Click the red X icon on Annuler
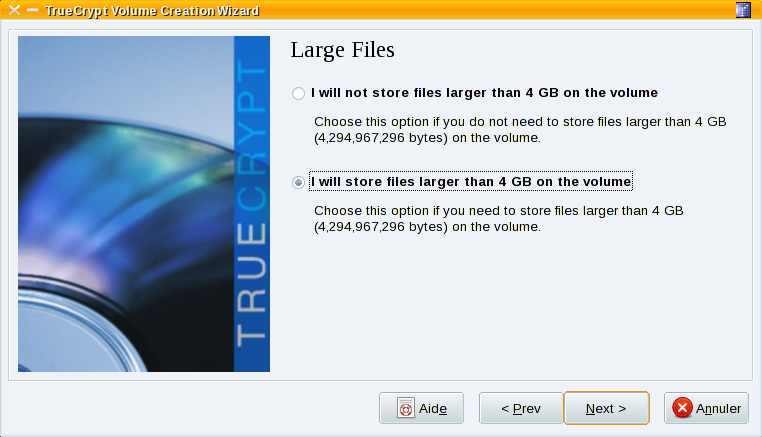762x437 pixels. tap(682, 407)
